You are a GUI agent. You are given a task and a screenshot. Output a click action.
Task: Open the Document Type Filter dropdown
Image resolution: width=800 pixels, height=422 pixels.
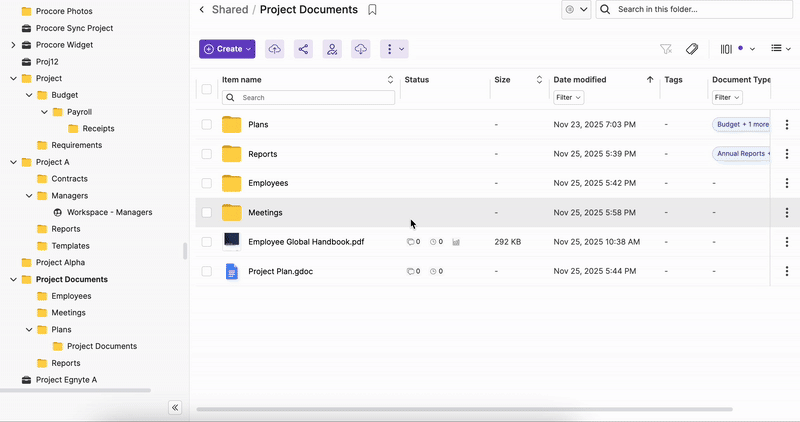(727, 97)
